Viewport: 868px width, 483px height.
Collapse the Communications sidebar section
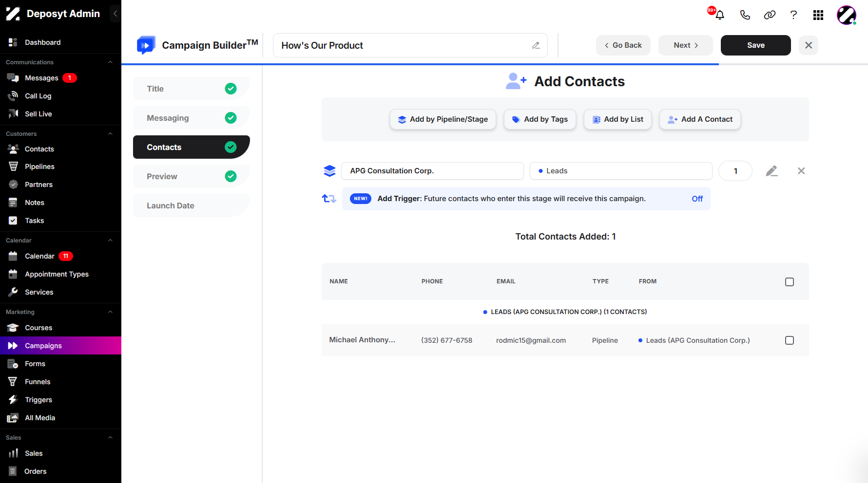pos(110,62)
